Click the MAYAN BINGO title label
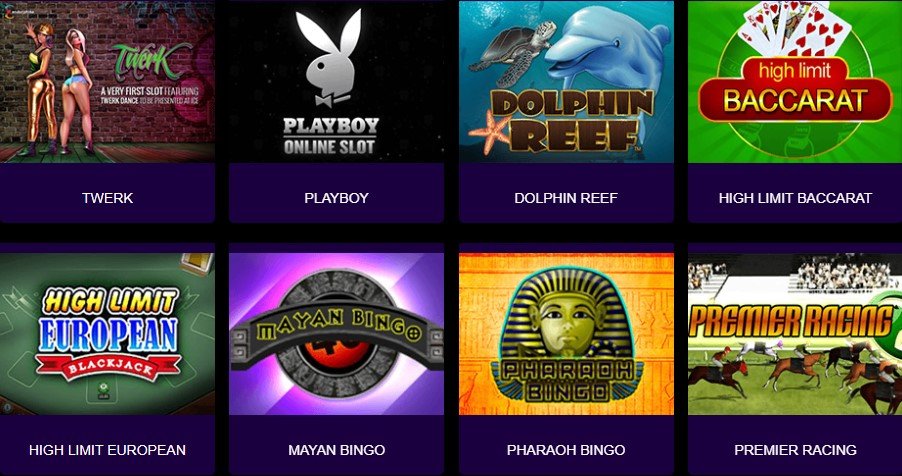The width and height of the screenshot is (902, 476). (x=337, y=450)
